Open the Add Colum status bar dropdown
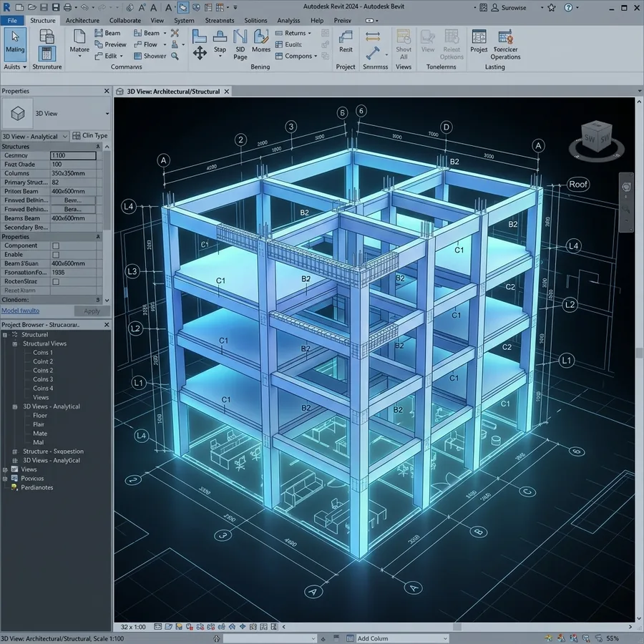Viewport: 644px width, 644px height. 396,638
